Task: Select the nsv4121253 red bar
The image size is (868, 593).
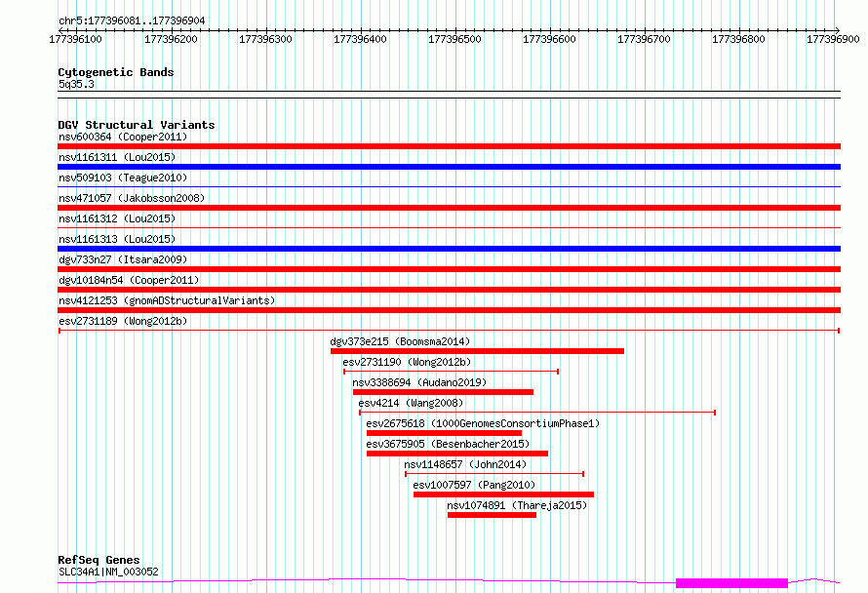Action: (x=449, y=310)
